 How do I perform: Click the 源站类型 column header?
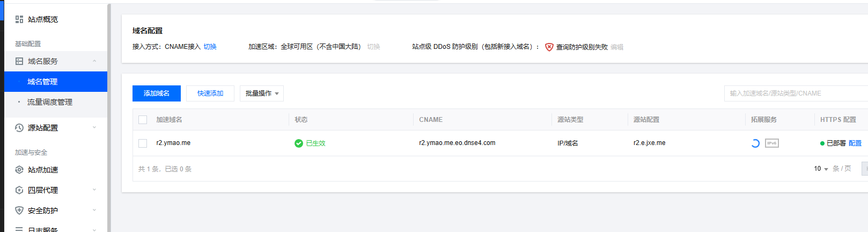pos(570,120)
